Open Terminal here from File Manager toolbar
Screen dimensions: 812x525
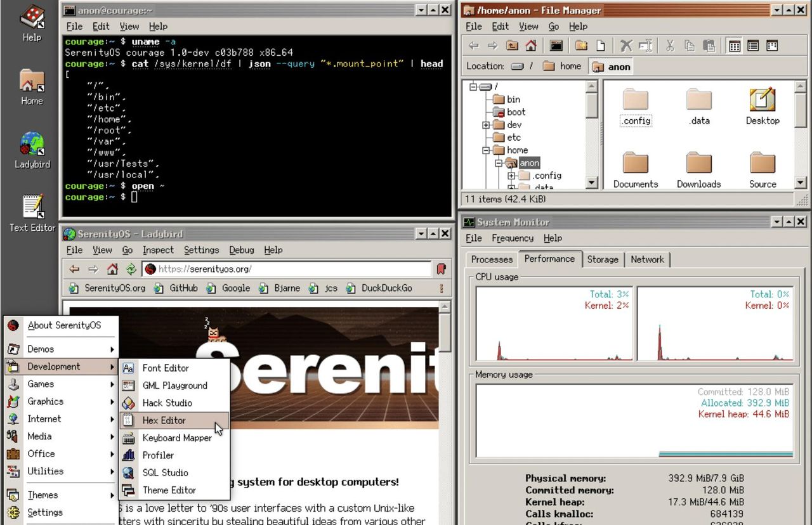tap(556, 46)
